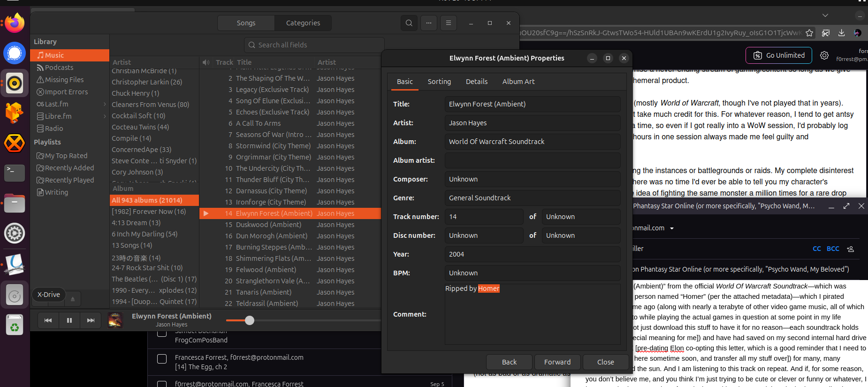Image resolution: width=868 pixels, height=387 pixels.
Task: Expand the Last.fm sidebar entry
Action: click(x=105, y=104)
